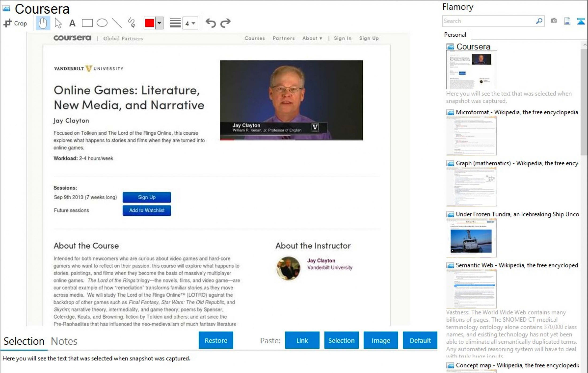Open the annotation color dropdown
Viewport: 588px width, 373px height.
tap(159, 23)
